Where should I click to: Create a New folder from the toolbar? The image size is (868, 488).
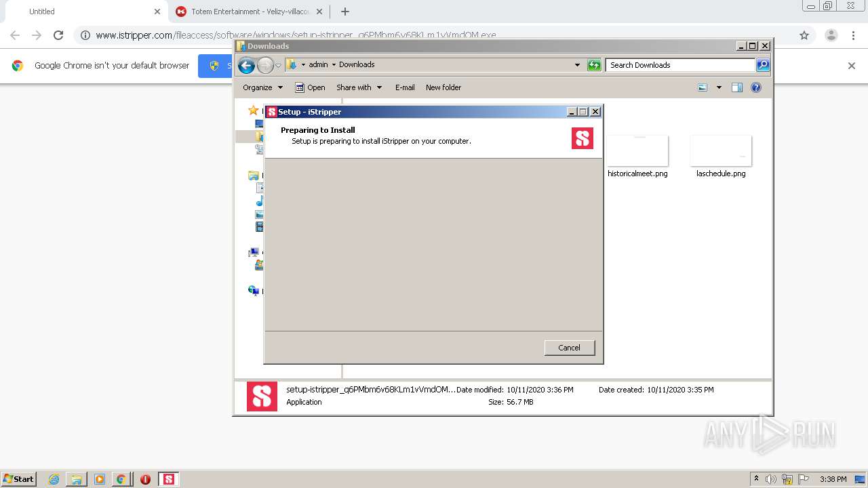(443, 87)
